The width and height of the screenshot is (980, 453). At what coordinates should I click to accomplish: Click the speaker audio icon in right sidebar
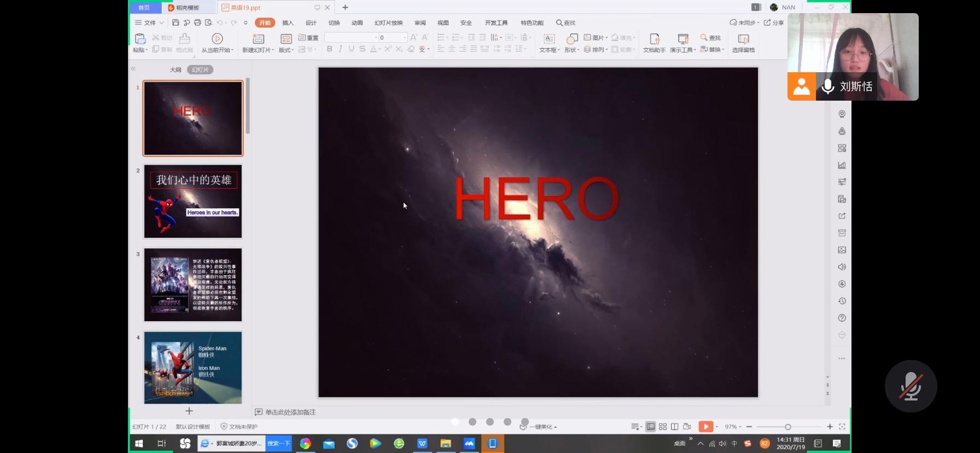842,267
